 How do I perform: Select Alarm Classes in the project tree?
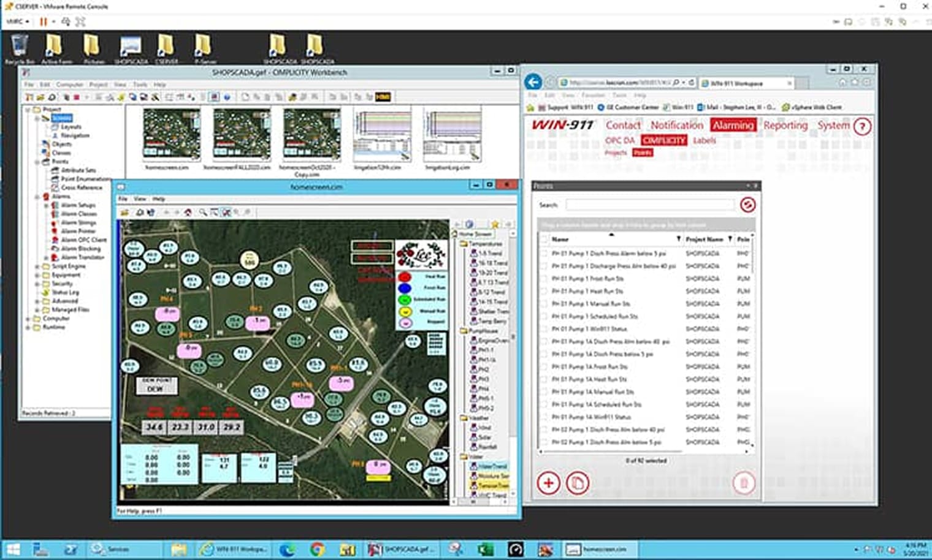coord(78,214)
